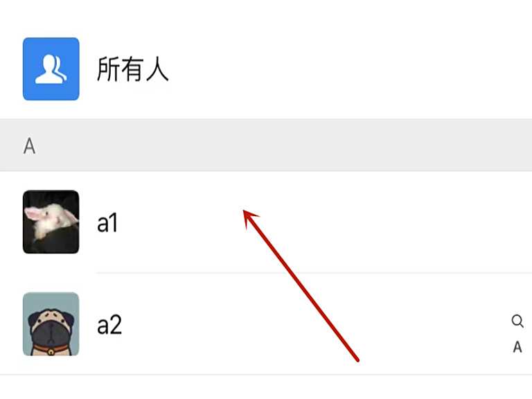This screenshot has height=399, width=532.
Task: Click the letter A in the gray divider
Action: (30, 146)
